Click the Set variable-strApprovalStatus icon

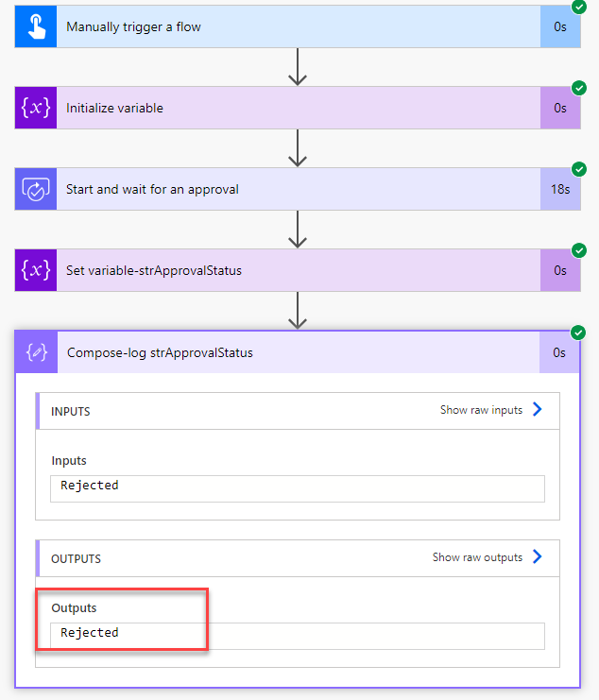tap(36, 270)
